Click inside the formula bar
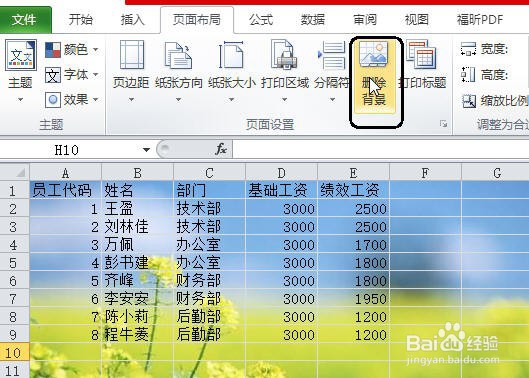The width and height of the screenshot is (529, 378). (x=381, y=150)
